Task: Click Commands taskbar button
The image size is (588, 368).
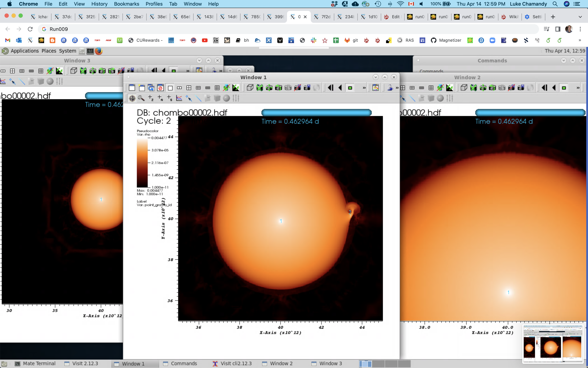Action: click(x=180, y=363)
